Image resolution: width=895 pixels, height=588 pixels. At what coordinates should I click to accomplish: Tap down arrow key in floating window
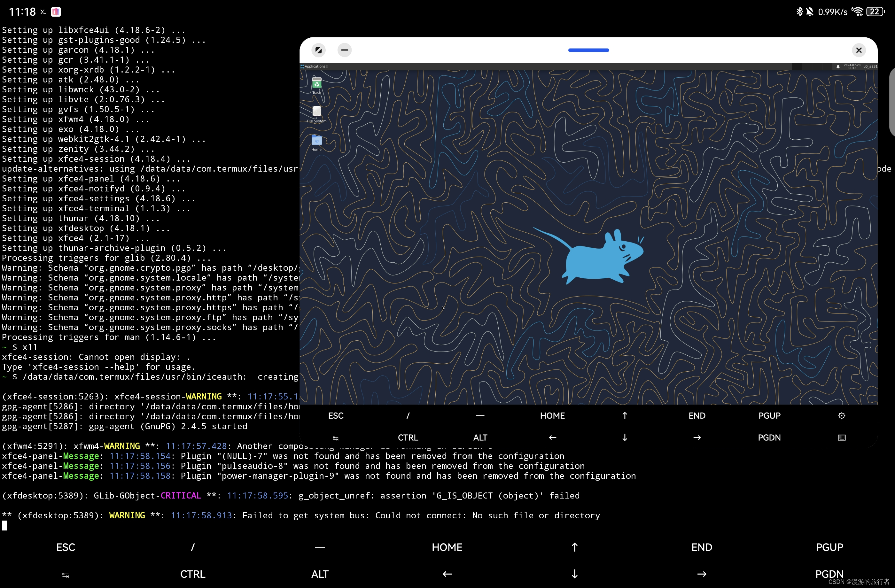pos(625,437)
